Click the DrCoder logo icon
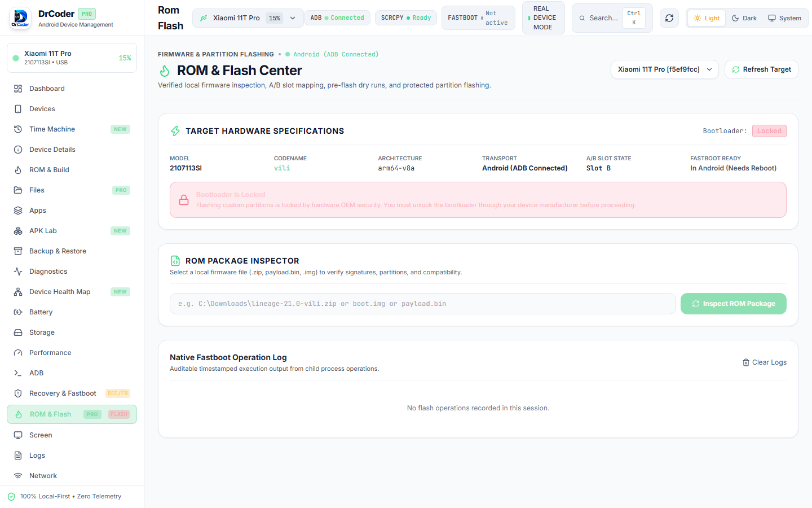812x508 pixels. coord(20,18)
